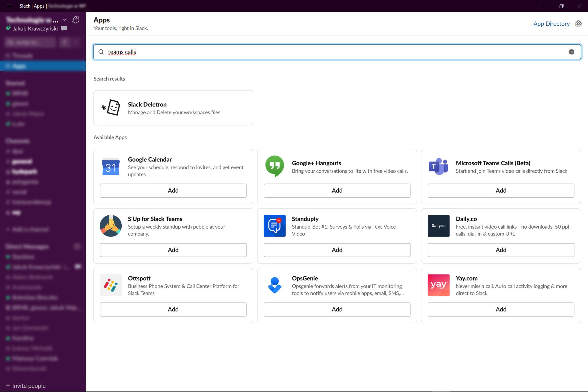Open app settings via the gear icon
This screenshot has height=392, width=588.
(578, 24)
